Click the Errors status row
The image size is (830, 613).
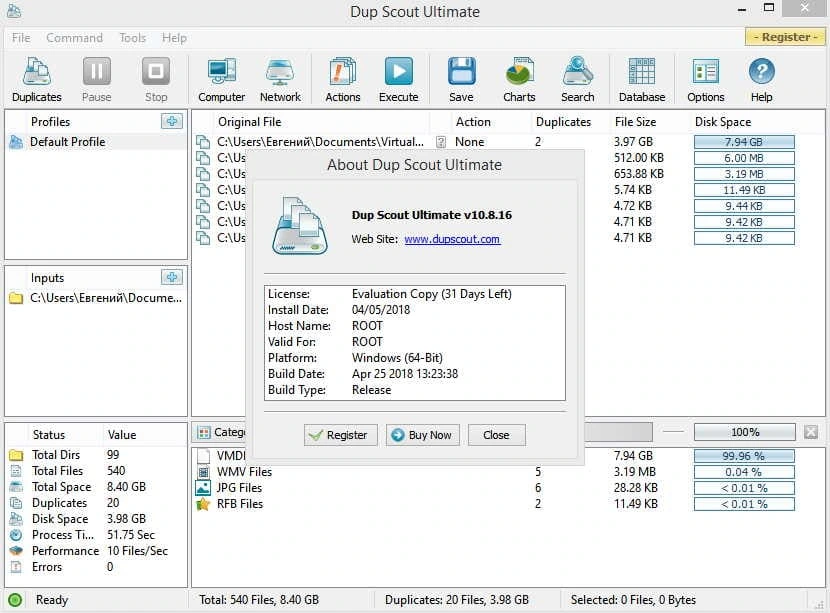coord(96,567)
